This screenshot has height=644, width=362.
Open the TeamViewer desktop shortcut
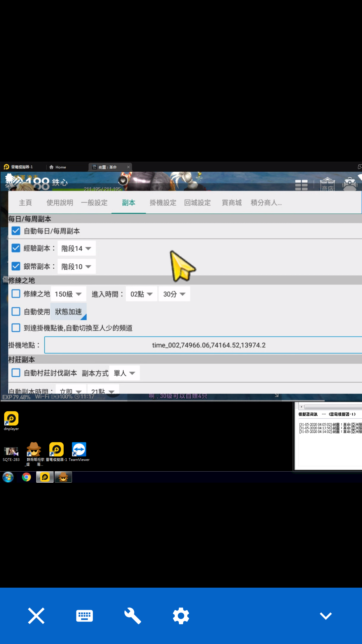point(79,452)
